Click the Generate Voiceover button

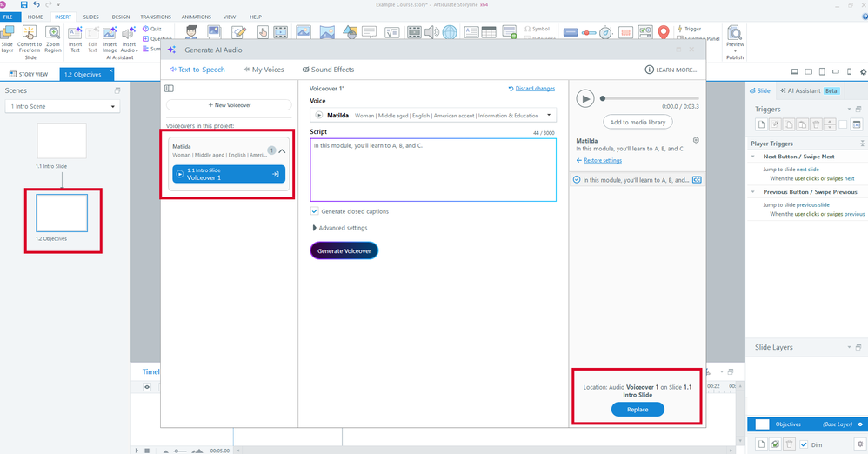tap(344, 250)
